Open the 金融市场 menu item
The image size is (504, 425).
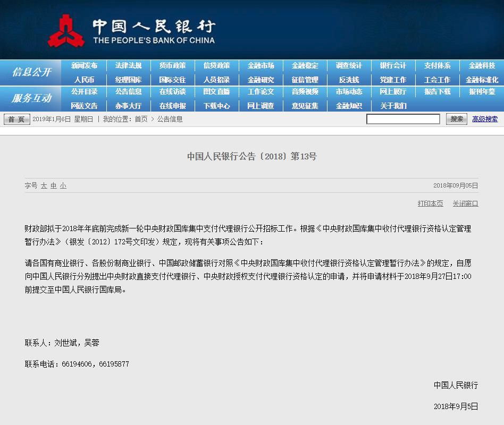[261, 66]
